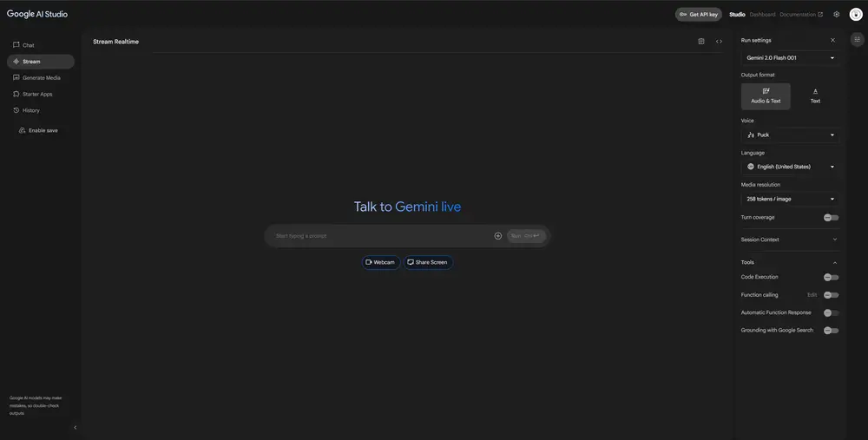Click the Output format label
868x440 pixels.
[758, 75]
